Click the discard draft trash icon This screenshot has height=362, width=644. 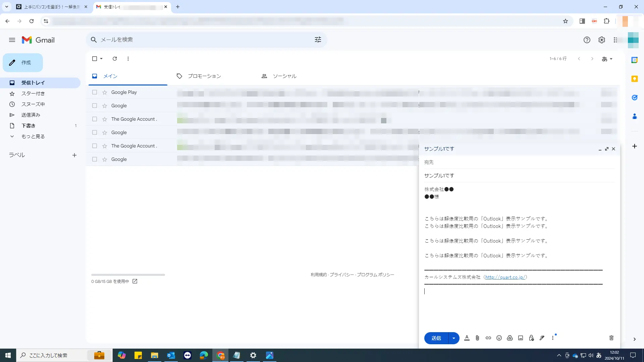coord(612,338)
